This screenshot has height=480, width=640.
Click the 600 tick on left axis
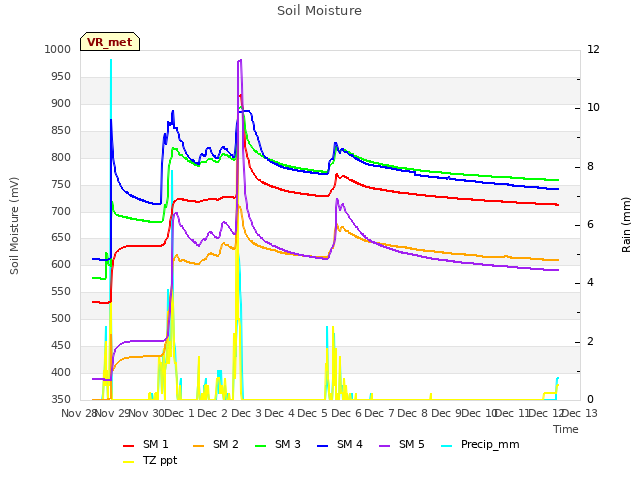click(x=61, y=264)
